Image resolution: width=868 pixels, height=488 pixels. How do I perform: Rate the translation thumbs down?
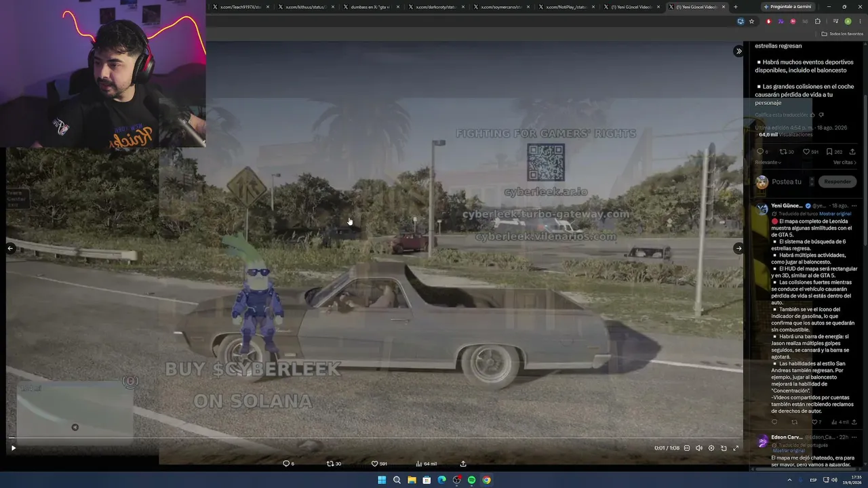pos(821,115)
